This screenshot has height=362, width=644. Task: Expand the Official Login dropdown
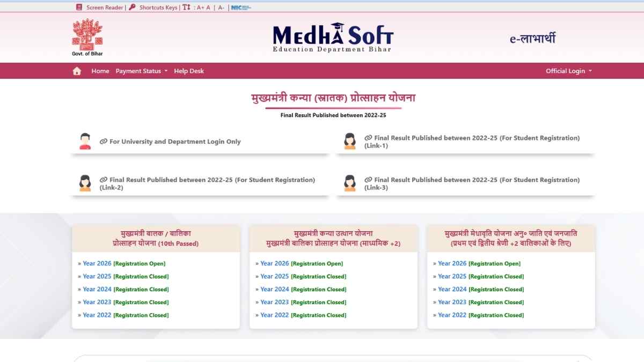(x=569, y=71)
